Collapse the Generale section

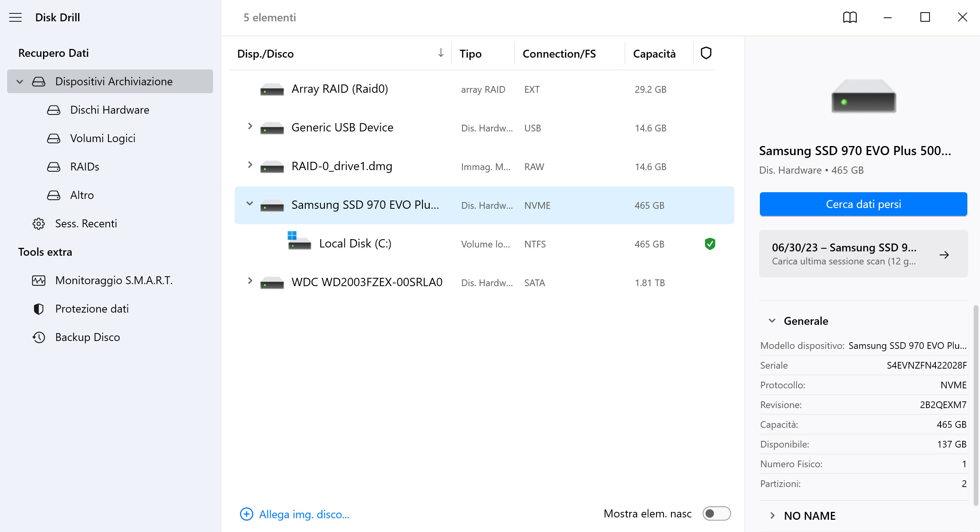(772, 320)
